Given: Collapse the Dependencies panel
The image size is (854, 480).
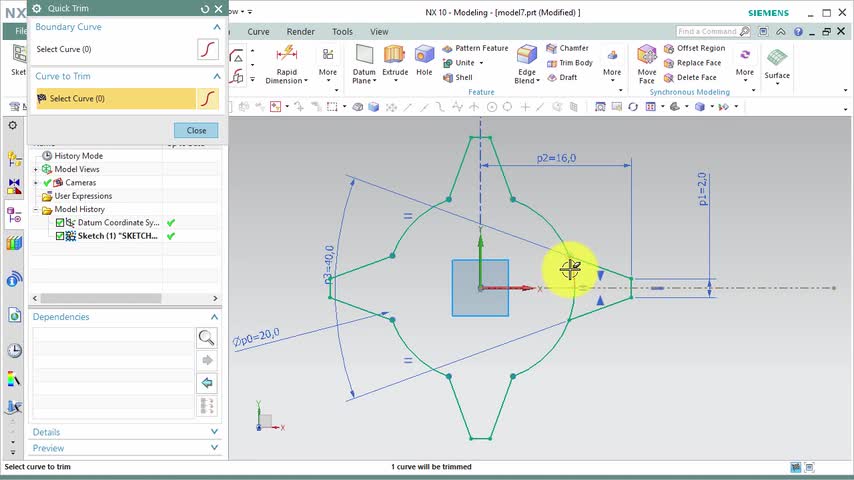Looking at the screenshot, I should point(214,317).
